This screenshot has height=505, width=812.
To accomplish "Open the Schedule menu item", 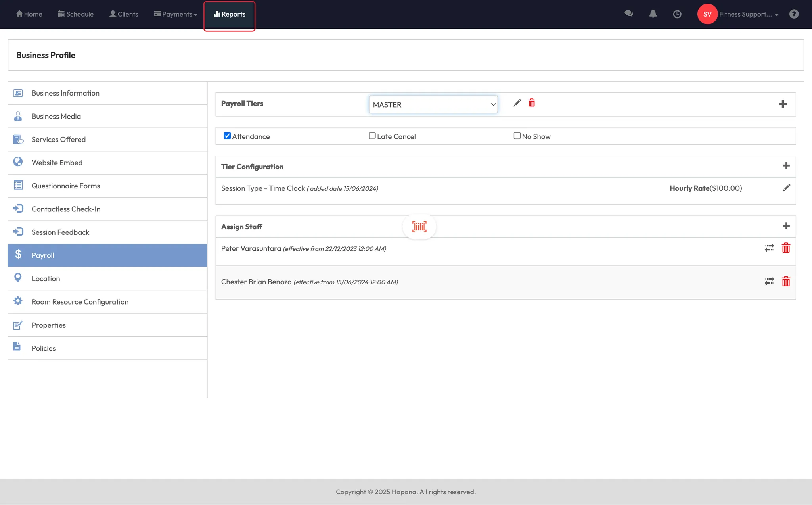I will tap(76, 14).
